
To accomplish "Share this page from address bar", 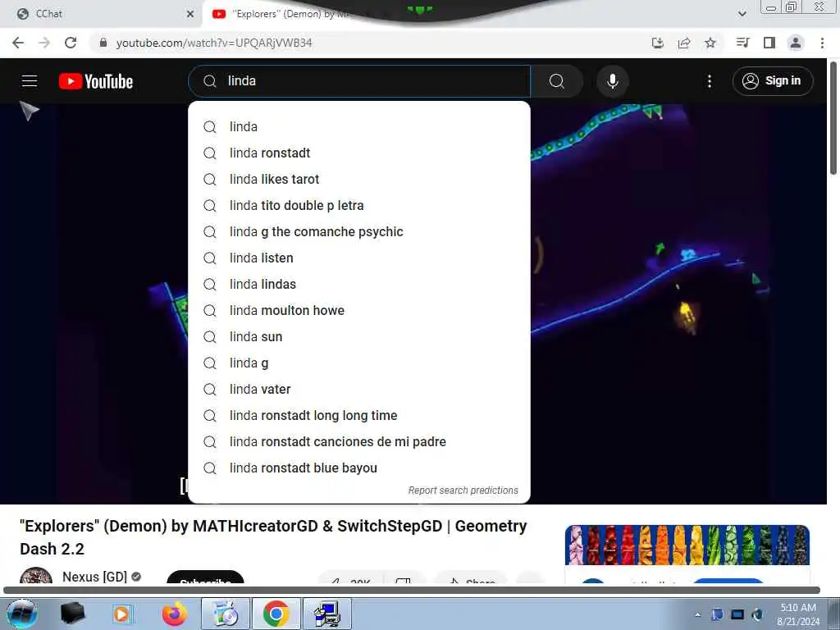I will [684, 43].
